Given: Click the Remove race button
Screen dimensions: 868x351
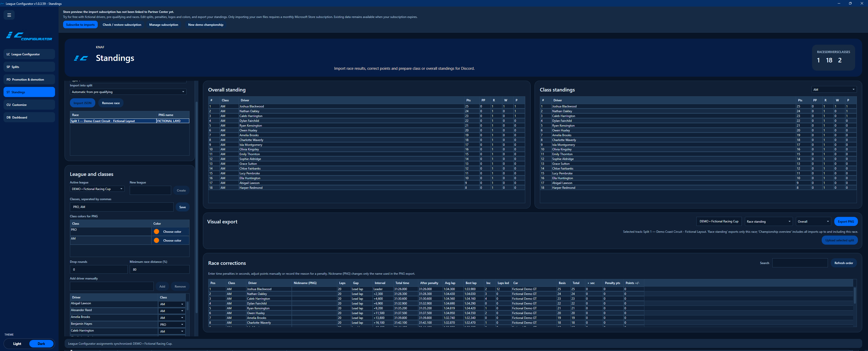Looking at the screenshot, I should tap(111, 103).
